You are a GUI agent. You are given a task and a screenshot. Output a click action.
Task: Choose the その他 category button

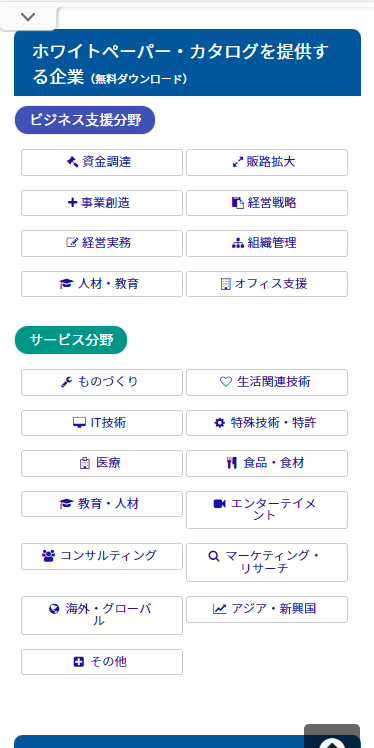pyautogui.click(x=102, y=662)
